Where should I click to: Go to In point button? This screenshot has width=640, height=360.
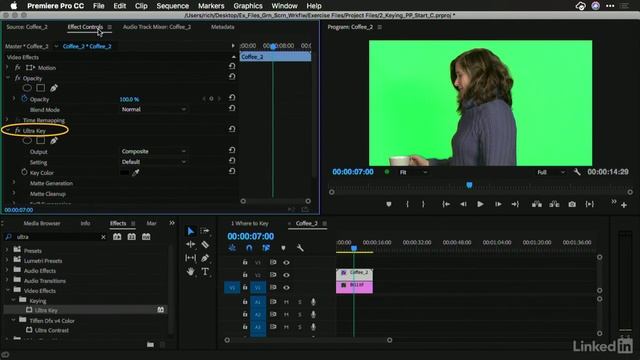pos(446,204)
